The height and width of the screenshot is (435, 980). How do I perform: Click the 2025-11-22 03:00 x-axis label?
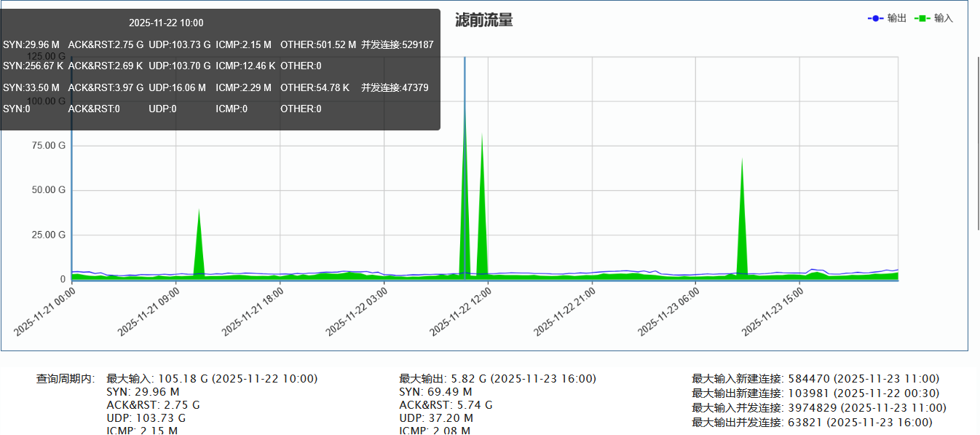point(357,311)
